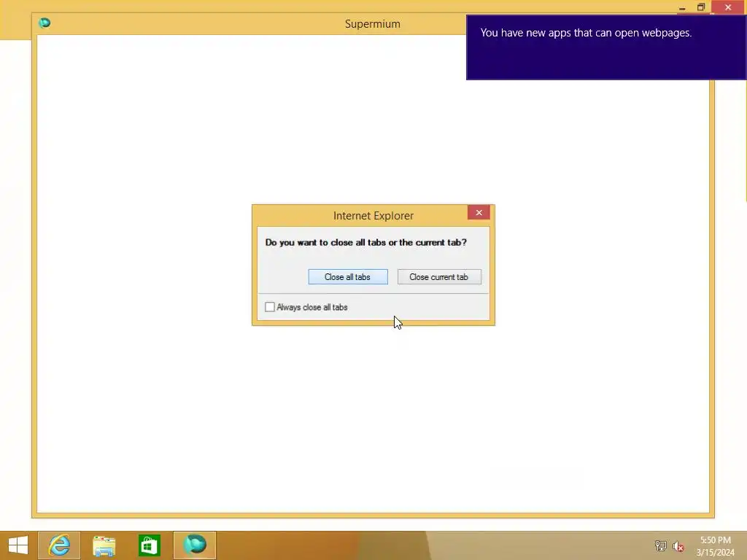Open File Explorer from taskbar
This screenshot has width=747, height=560.
[104, 545]
